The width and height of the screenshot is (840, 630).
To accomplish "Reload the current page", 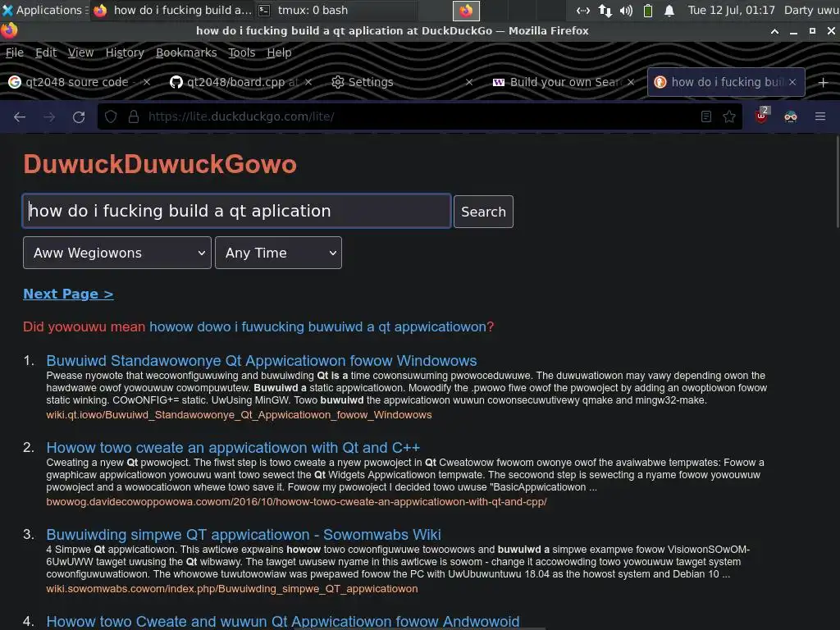I will click(79, 116).
